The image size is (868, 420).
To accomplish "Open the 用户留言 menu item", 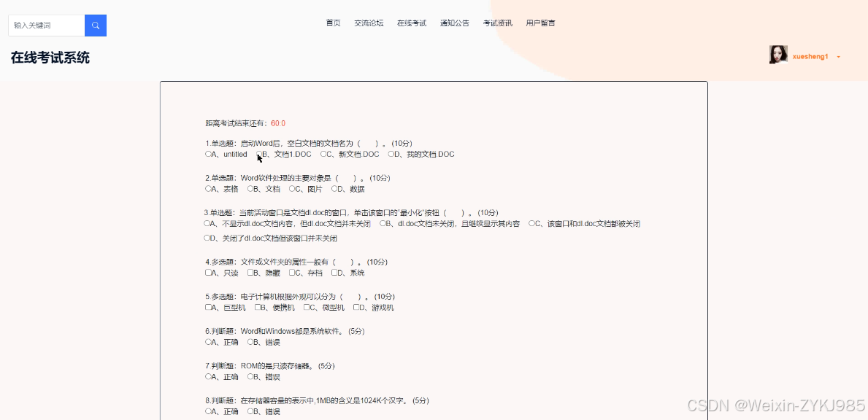I will pos(541,23).
